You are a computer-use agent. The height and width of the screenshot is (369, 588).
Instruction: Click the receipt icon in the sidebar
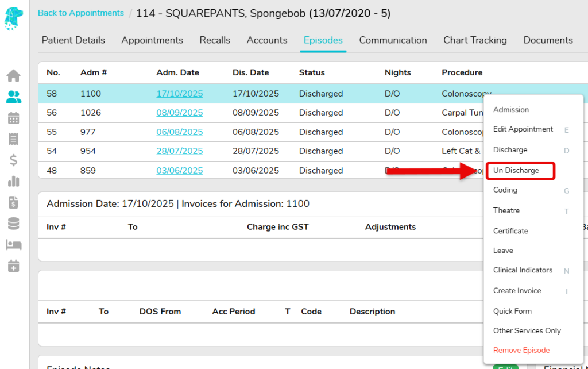pyautogui.click(x=13, y=139)
